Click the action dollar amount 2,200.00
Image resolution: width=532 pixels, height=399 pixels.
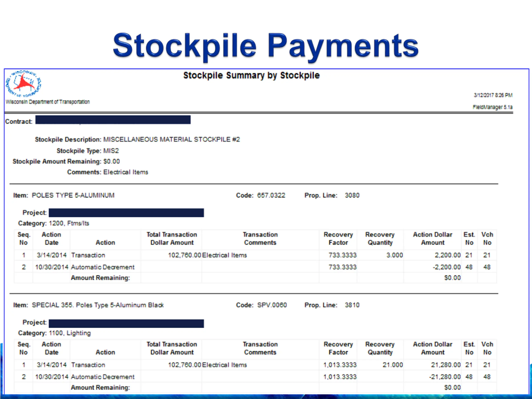(x=448, y=255)
